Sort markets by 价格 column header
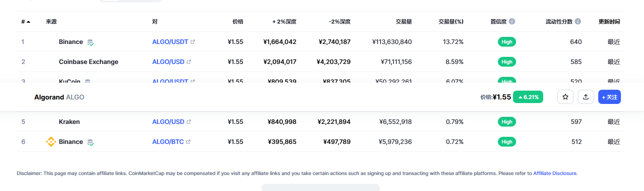This screenshot has height=191, width=644. click(238, 21)
